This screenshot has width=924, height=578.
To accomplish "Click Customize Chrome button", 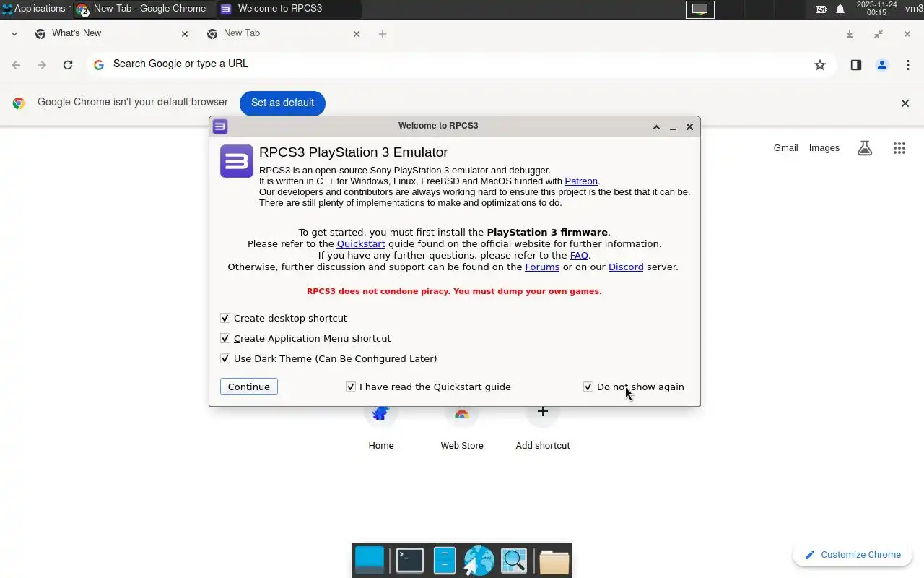I will coord(853,555).
